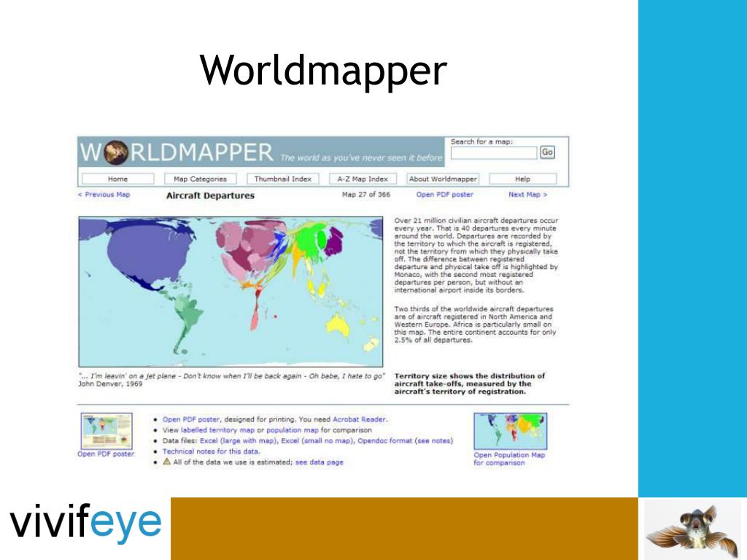Open the Home nav tab
The width and height of the screenshot is (747, 560).
(x=117, y=179)
